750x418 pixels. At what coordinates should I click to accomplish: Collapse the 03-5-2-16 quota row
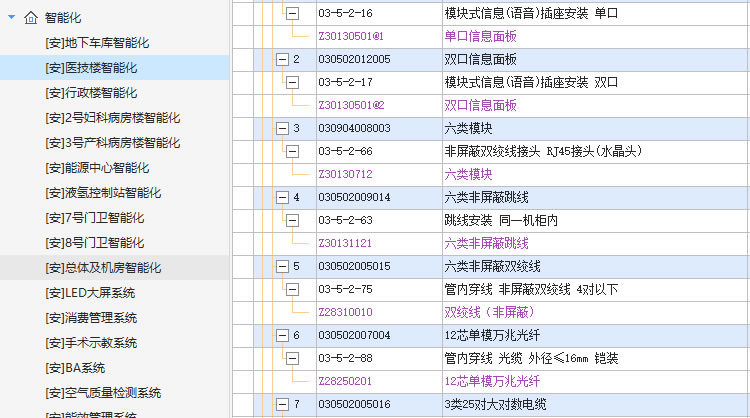292,13
